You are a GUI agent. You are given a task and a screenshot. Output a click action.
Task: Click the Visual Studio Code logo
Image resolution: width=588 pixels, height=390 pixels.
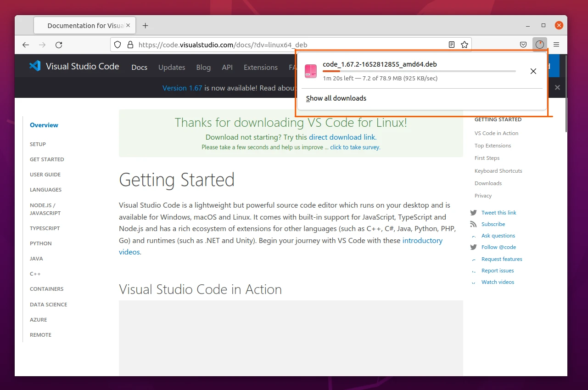[35, 66]
